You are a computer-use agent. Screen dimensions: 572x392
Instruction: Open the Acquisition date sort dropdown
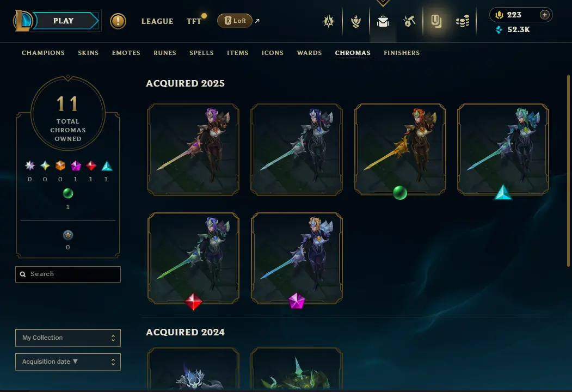68,362
